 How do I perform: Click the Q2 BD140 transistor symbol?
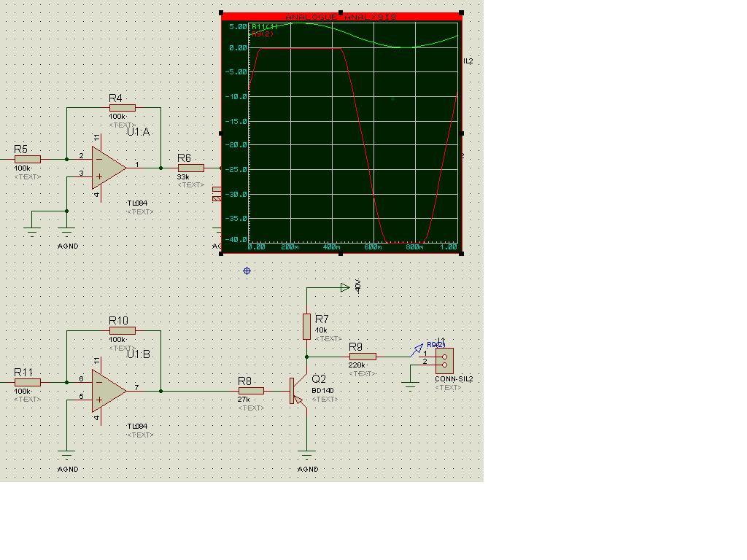(296, 391)
